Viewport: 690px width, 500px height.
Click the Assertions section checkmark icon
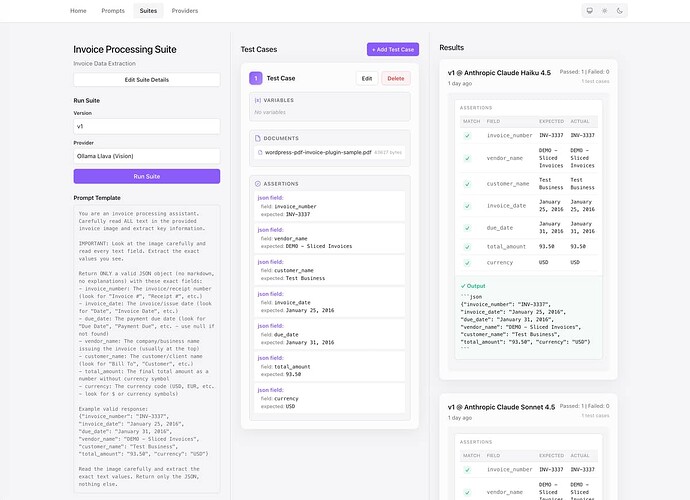point(258,183)
